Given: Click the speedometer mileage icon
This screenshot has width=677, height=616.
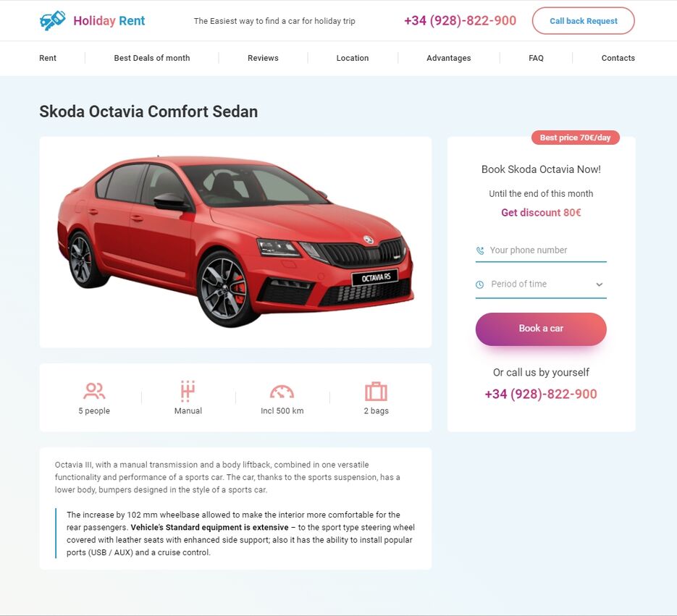Looking at the screenshot, I should (282, 392).
